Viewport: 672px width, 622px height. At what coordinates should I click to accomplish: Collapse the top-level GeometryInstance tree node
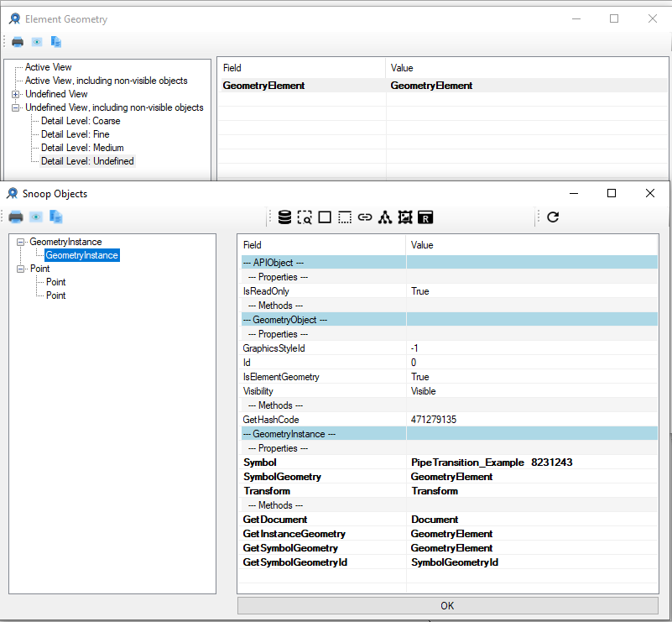coord(20,243)
